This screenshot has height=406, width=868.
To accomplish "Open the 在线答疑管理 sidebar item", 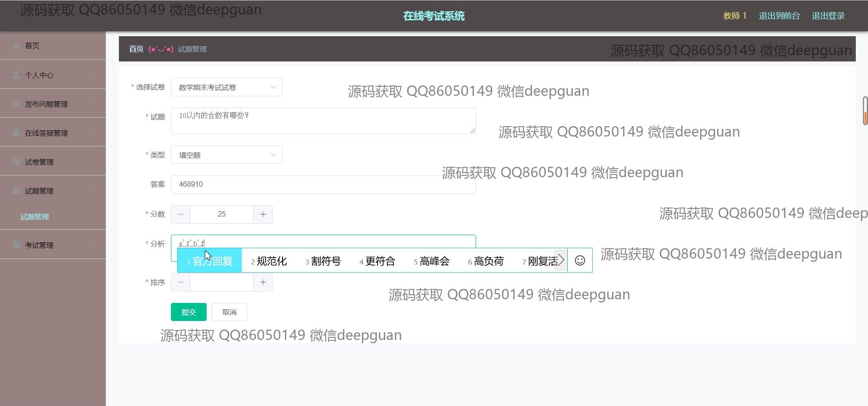I will coord(53,132).
